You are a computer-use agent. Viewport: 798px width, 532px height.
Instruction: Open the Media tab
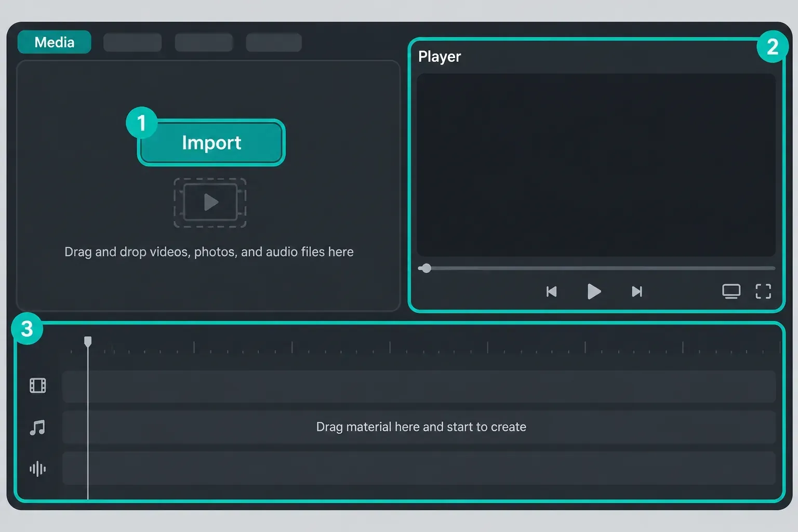pyautogui.click(x=55, y=42)
